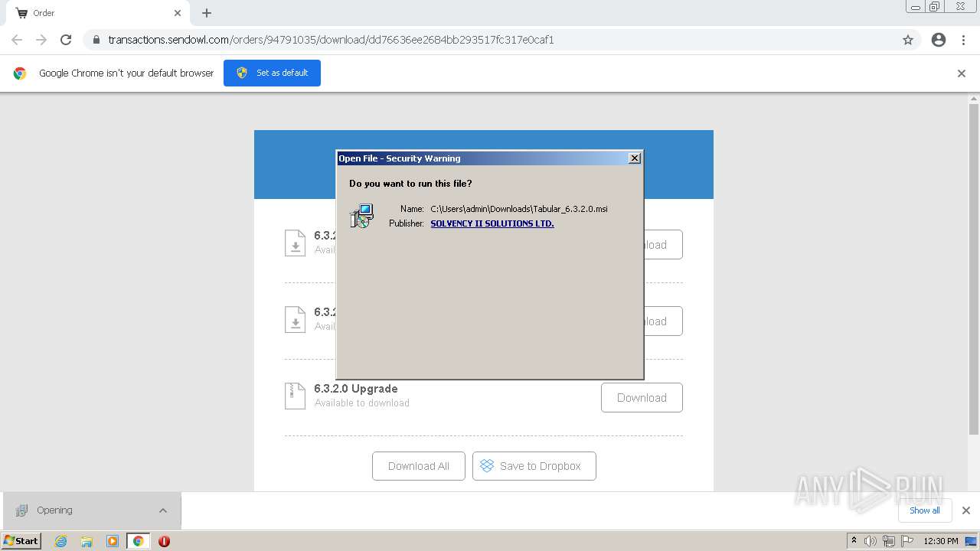Show hidden system tray icons

[x=854, y=541]
